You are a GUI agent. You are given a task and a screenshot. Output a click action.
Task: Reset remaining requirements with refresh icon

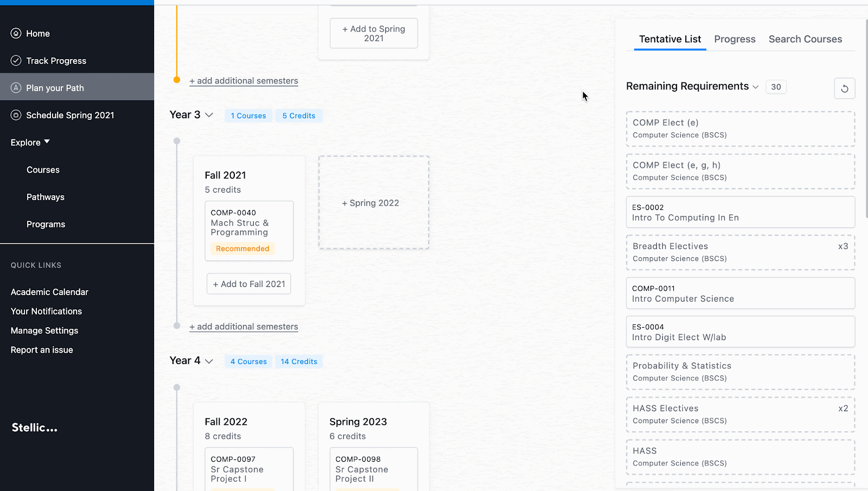coord(844,88)
